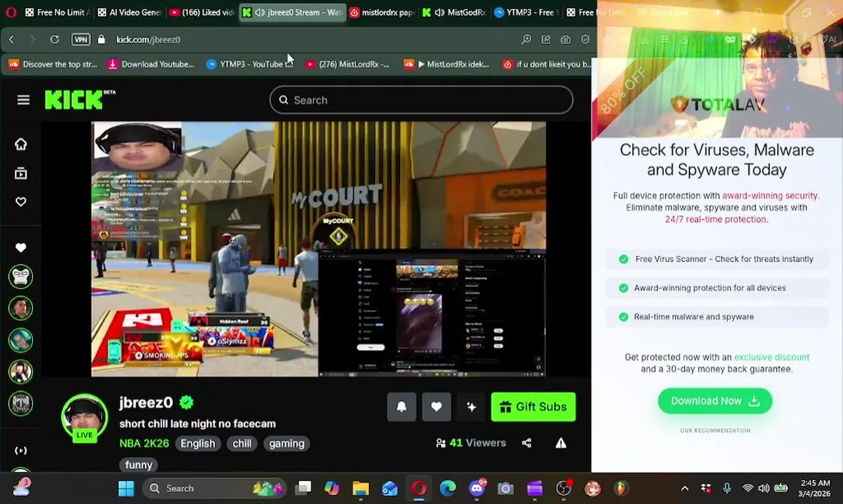
Task: Expand the sidebar with the broadcast icon
Action: pyautogui.click(x=21, y=450)
